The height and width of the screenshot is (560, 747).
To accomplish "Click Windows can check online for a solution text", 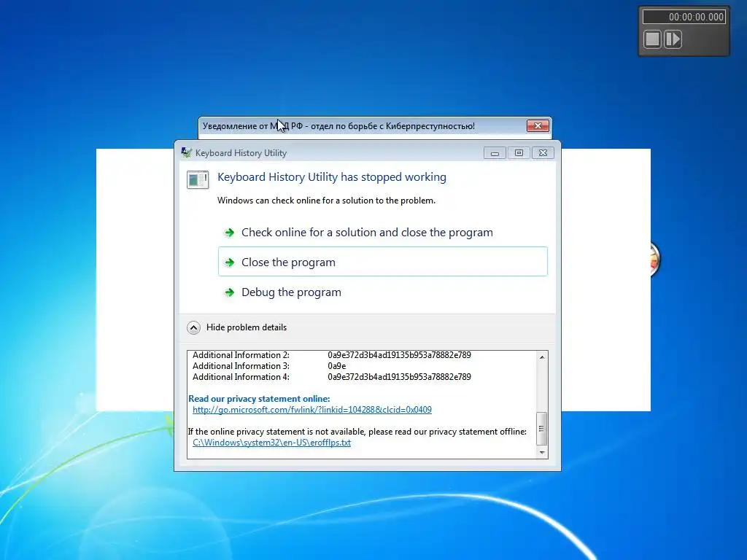I will click(326, 201).
